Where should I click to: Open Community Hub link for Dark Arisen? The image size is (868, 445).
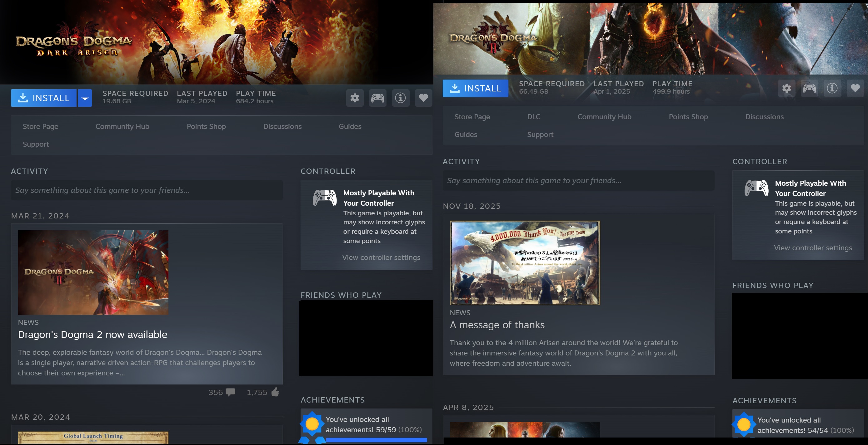click(x=122, y=127)
